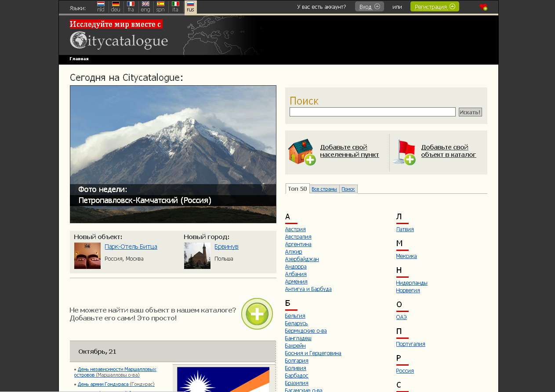This screenshot has width=555, height=392.
Task: Open the Андорра country link
Action: coord(296,267)
